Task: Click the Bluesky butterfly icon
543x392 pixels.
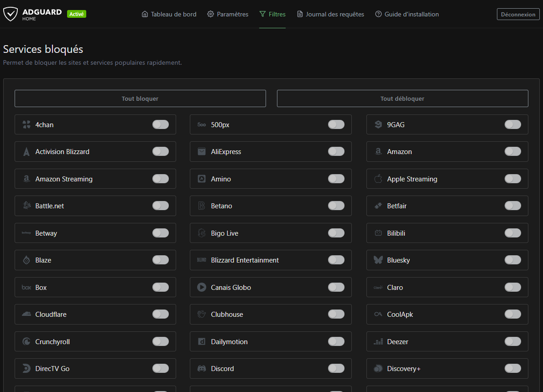Action: (x=378, y=260)
